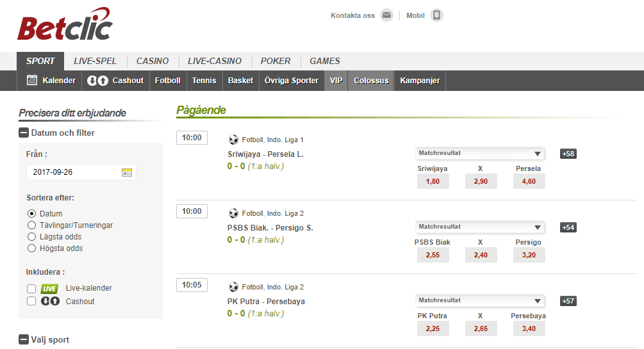The height and width of the screenshot is (349, 644).
Task: Open Matchresultat dropdown for PSBS Biak match
Action: pyautogui.click(x=480, y=227)
